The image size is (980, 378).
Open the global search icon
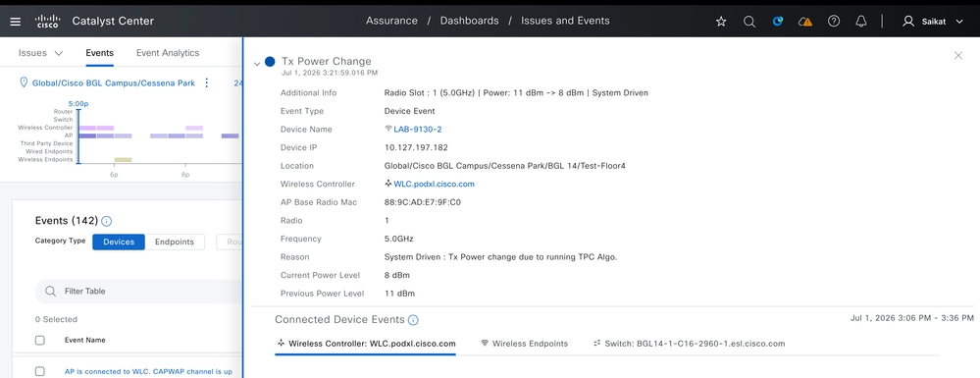pyautogui.click(x=748, y=22)
